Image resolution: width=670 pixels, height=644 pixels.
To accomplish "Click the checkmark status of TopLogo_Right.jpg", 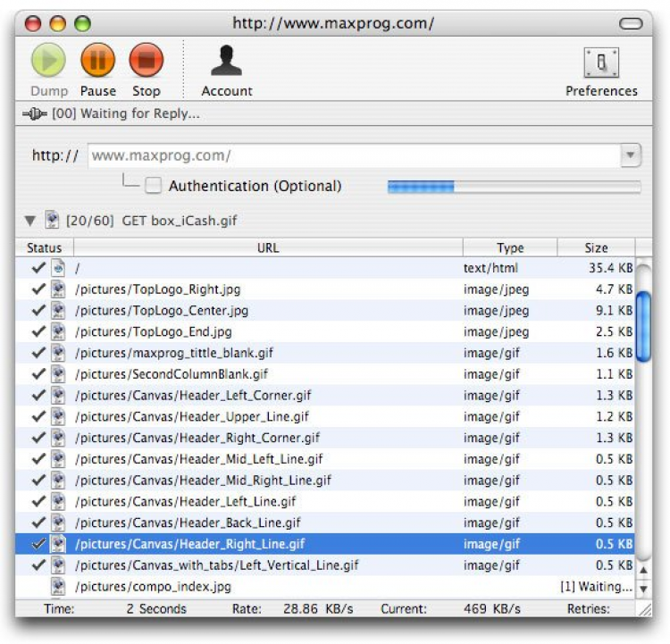I will pos(38,289).
